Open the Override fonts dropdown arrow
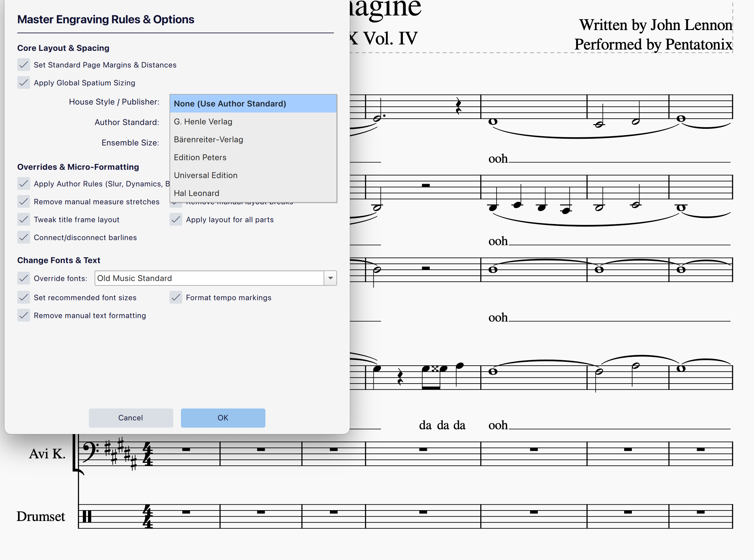 click(330, 278)
